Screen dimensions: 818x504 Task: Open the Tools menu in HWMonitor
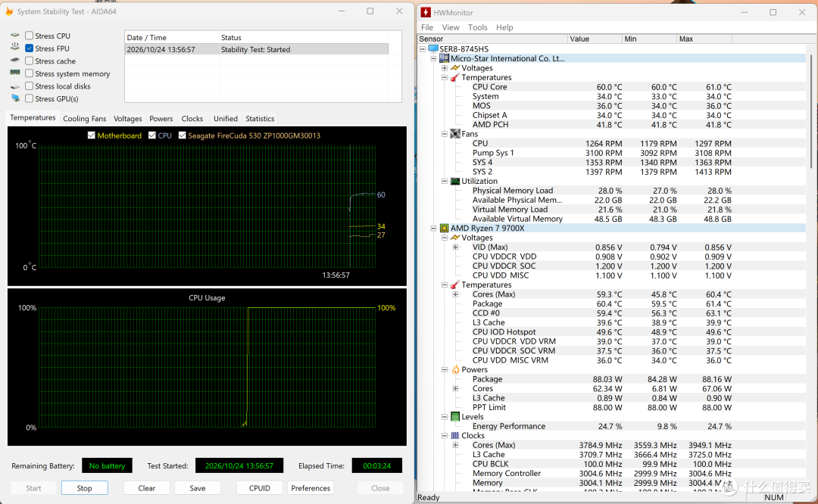tap(477, 27)
